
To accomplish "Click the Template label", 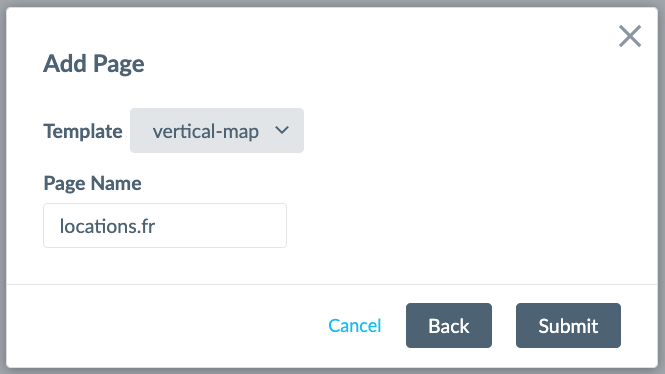I will click(83, 131).
